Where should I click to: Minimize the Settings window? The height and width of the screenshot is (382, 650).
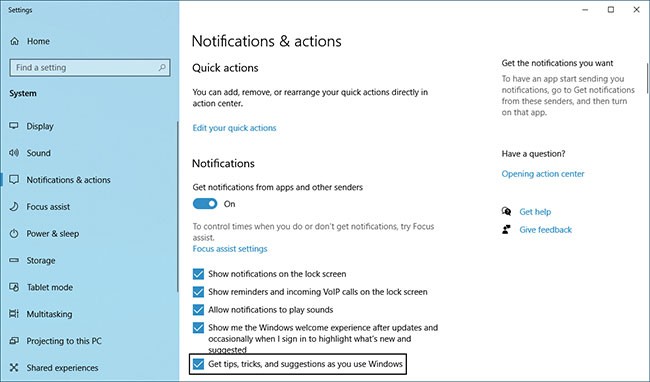[585, 10]
